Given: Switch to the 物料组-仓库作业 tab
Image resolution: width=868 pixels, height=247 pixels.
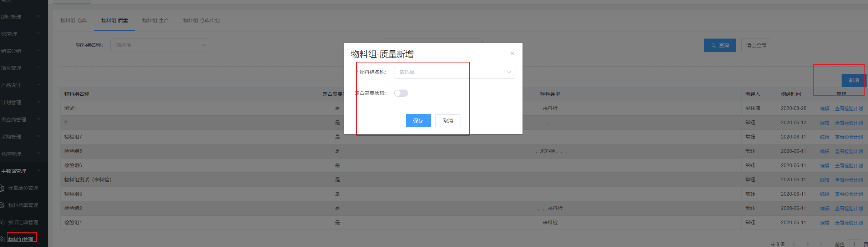Looking at the screenshot, I should click(201, 20).
